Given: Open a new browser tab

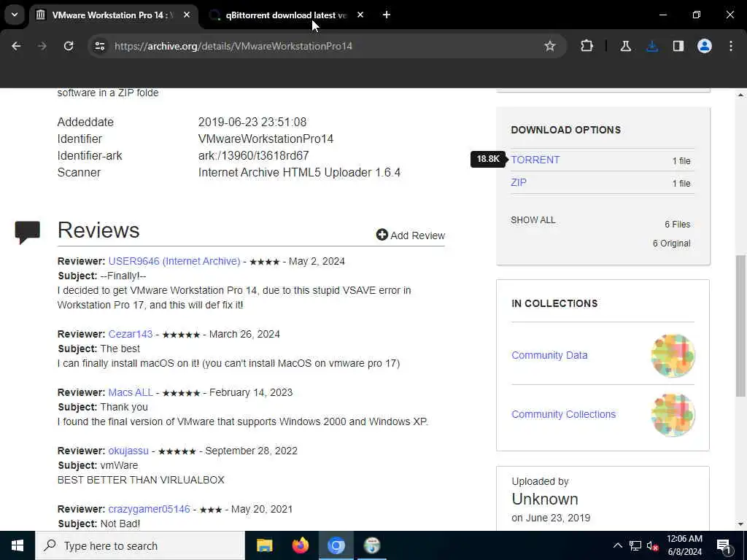Looking at the screenshot, I should pos(387,15).
